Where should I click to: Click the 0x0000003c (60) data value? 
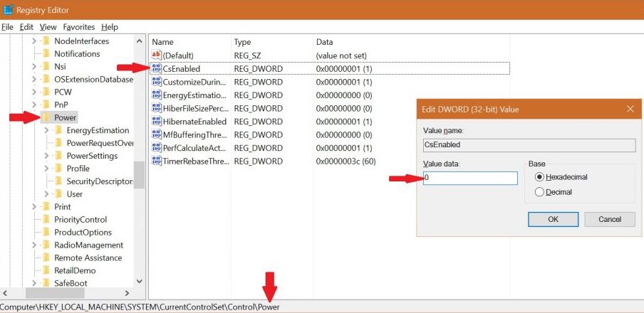click(346, 161)
